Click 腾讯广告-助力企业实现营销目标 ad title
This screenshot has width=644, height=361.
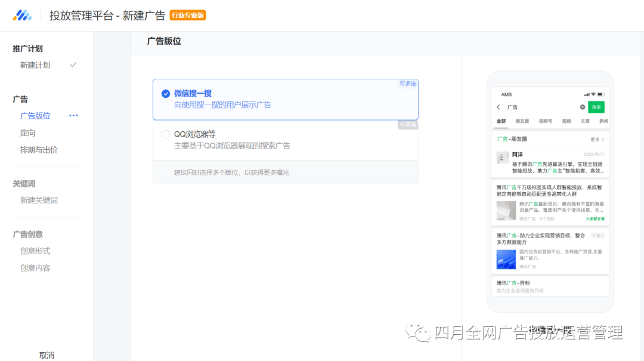pyautogui.click(x=541, y=239)
